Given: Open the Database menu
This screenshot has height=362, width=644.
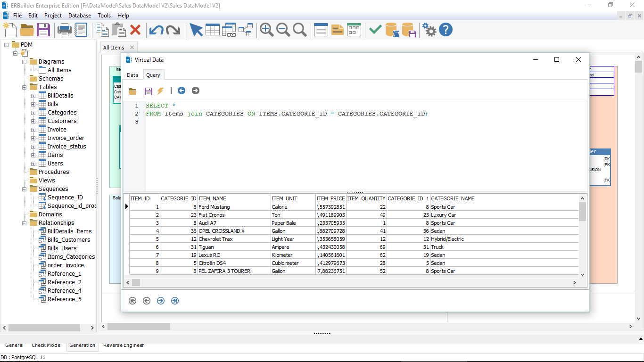Looking at the screenshot, I should click(x=79, y=15).
